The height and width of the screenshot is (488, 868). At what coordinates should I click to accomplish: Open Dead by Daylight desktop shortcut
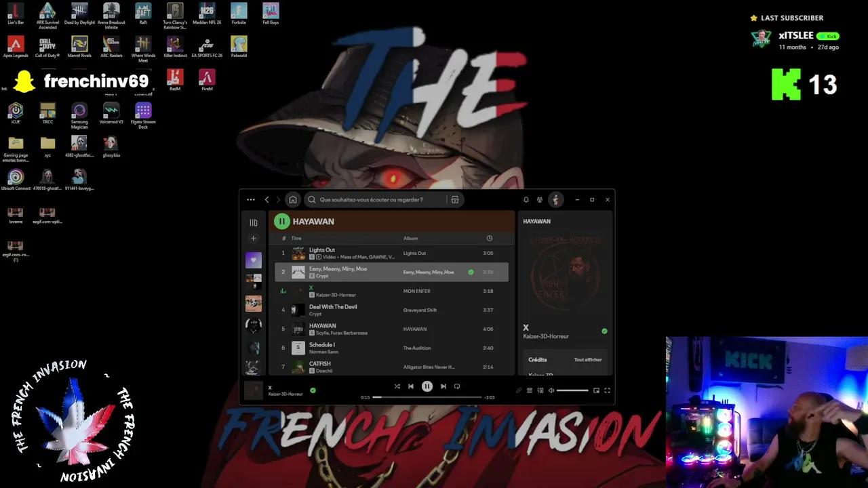tap(79, 14)
